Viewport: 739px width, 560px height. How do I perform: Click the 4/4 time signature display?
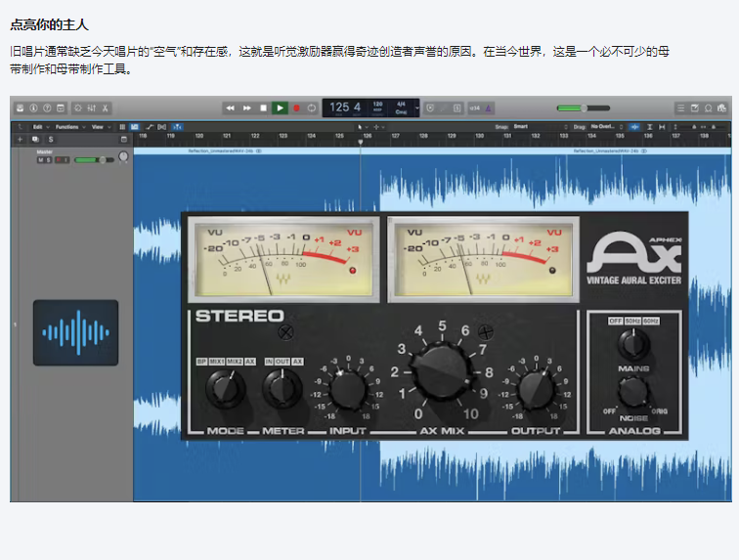tap(401, 105)
